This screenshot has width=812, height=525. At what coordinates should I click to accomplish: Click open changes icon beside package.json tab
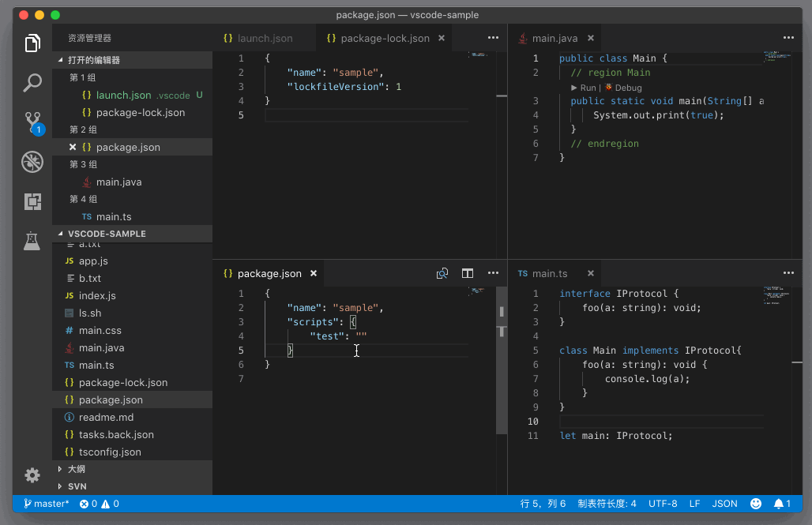pyautogui.click(x=442, y=273)
